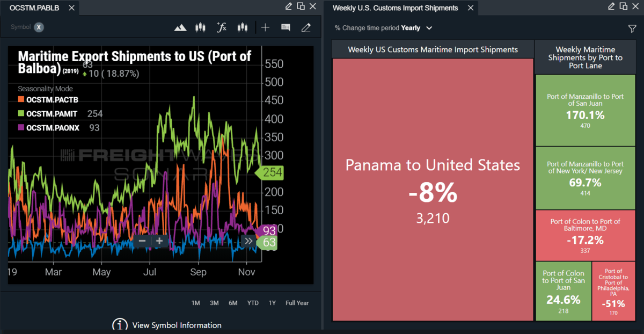The width and height of the screenshot is (644, 334).
Task: Click Weekly US Customs Maritime Import Shipments header
Action: click(x=433, y=49)
